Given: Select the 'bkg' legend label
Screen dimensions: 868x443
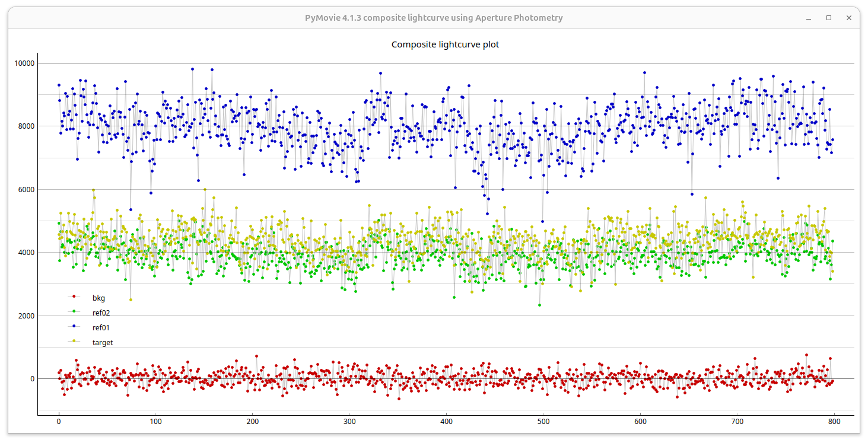Looking at the screenshot, I should 98,298.
